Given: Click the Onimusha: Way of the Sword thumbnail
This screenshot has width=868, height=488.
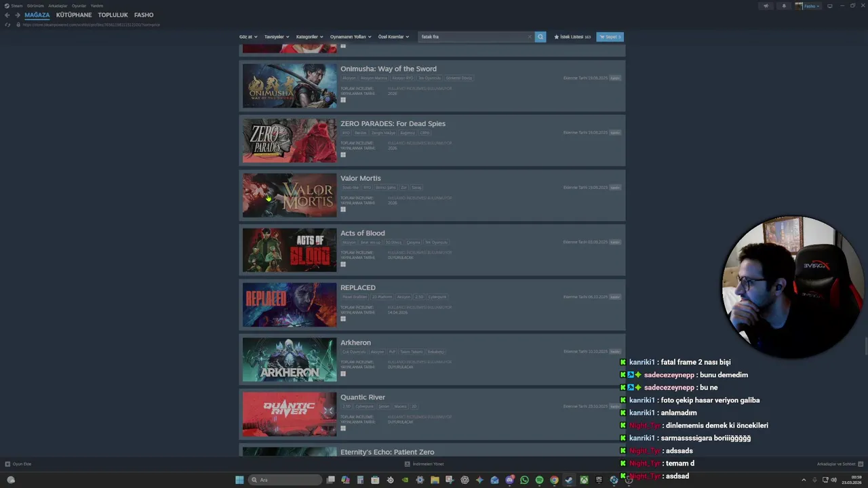Looking at the screenshot, I should 290,85.
